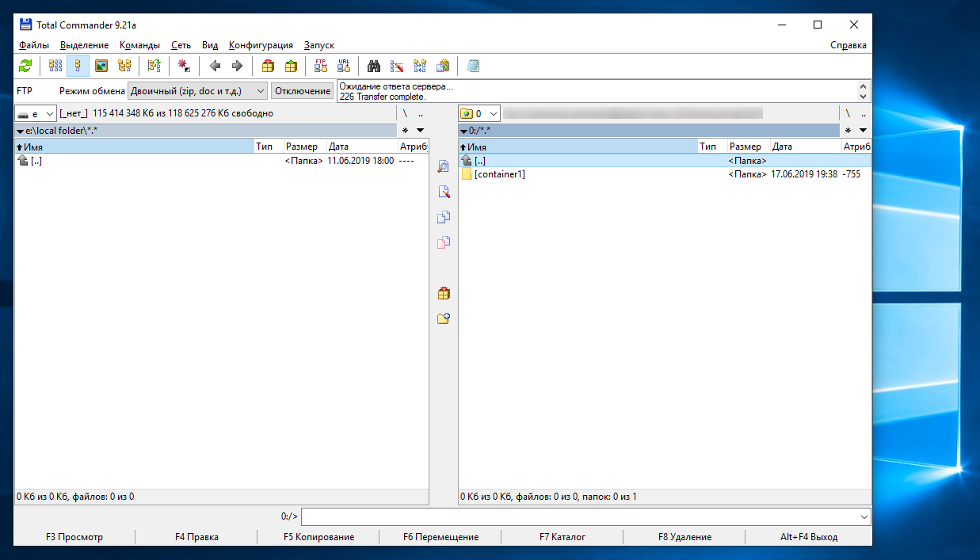Open the Запуск menu

click(x=318, y=45)
